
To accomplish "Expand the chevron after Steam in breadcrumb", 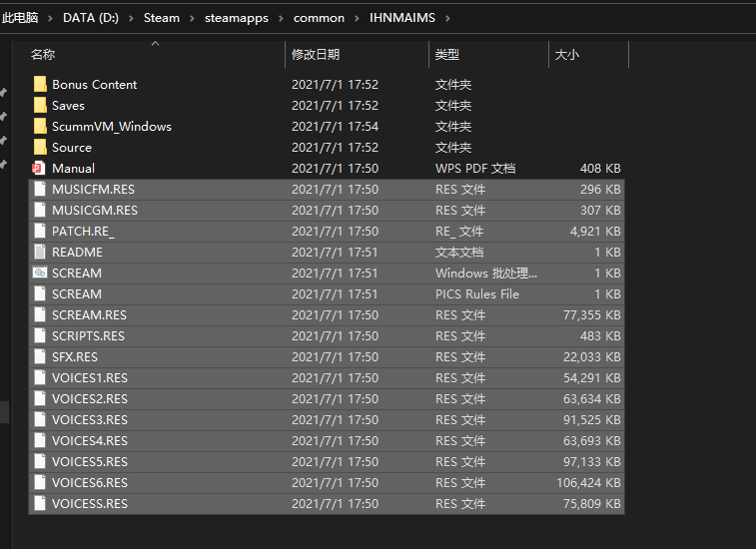I will click(192, 18).
